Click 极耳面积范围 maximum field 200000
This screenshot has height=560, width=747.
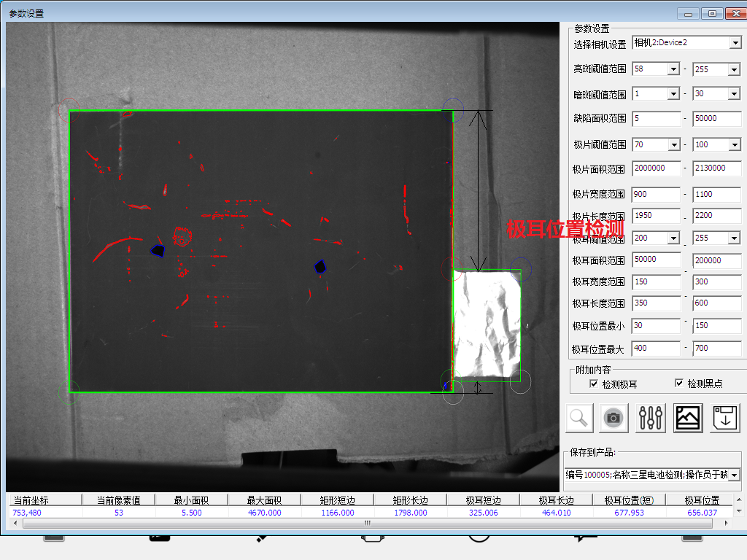(x=717, y=260)
